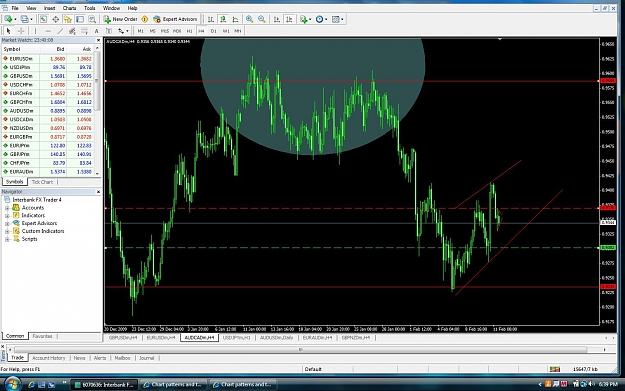Select the AUDUSDm row in Market Watch

pyautogui.click(x=47, y=111)
